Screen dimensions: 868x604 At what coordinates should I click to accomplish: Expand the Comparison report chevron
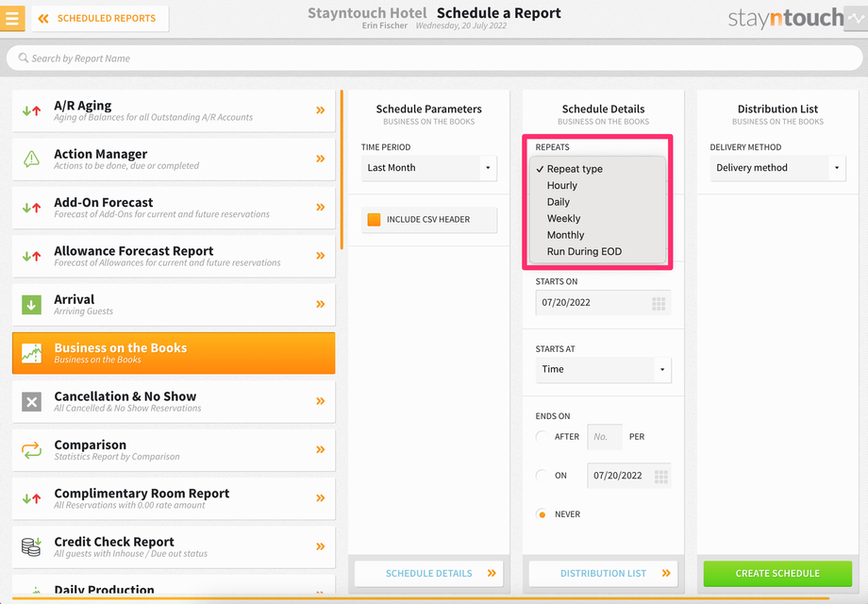point(320,449)
